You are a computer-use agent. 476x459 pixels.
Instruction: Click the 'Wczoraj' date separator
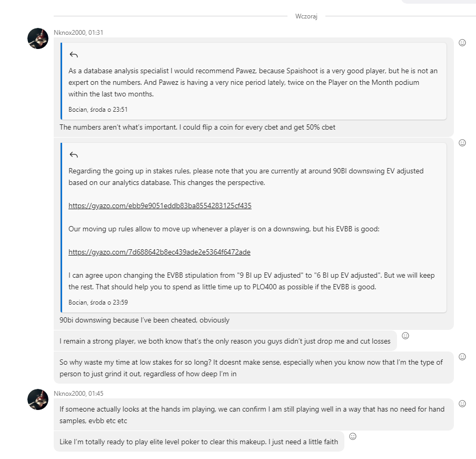point(306,16)
